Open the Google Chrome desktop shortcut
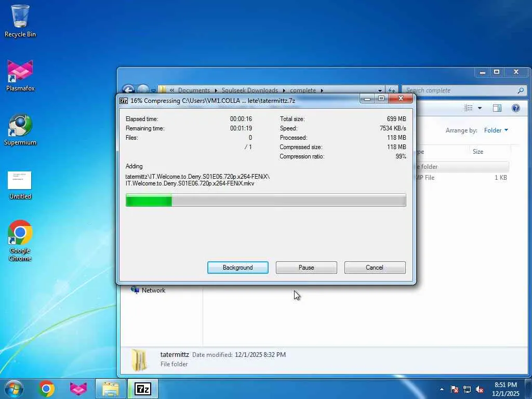532x399 pixels. [x=20, y=241]
